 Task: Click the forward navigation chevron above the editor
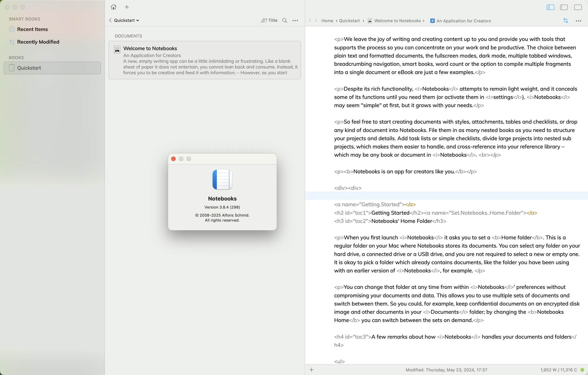point(316,21)
